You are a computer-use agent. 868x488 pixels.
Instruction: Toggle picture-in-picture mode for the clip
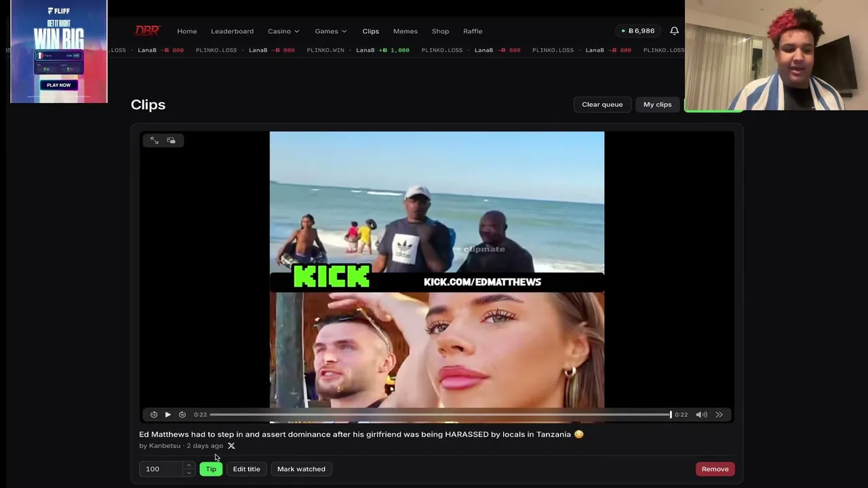tap(171, 140)
